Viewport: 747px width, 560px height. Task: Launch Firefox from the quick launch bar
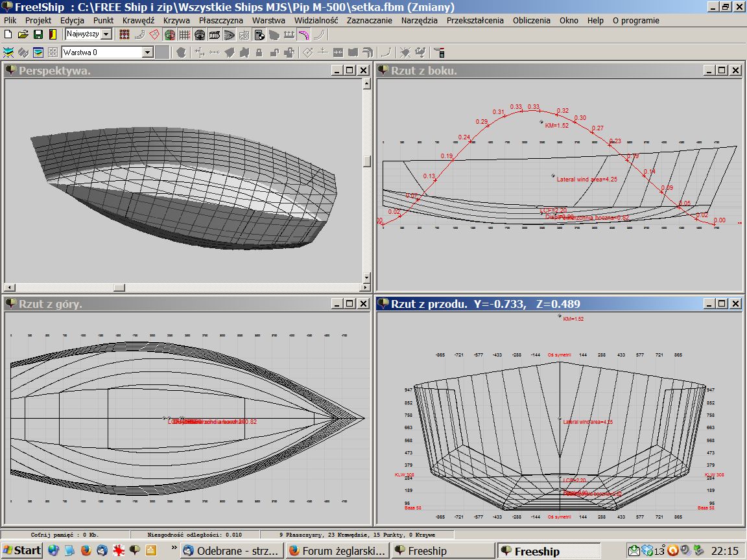pyautogui.click(x=86, y=550)
